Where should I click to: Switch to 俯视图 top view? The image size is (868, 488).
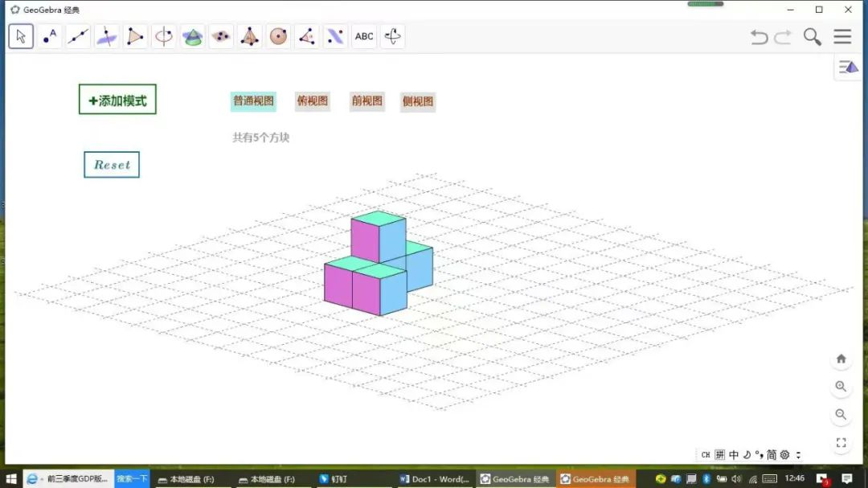(x=313, y=101)
